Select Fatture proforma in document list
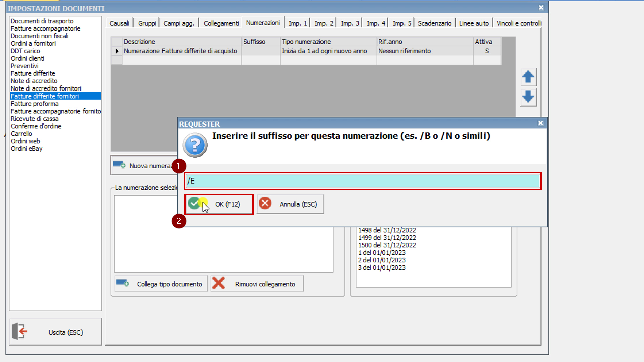This screenshot has width=644, height=362. [35, 104]
